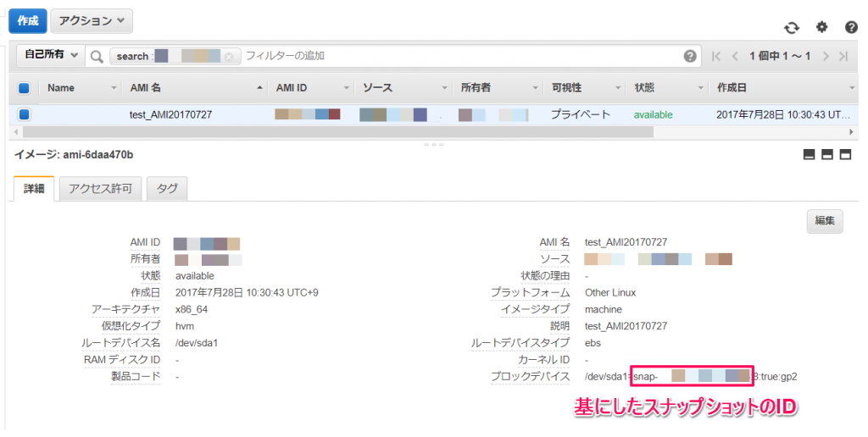Minimize the detail pane icon

(810, 155)
